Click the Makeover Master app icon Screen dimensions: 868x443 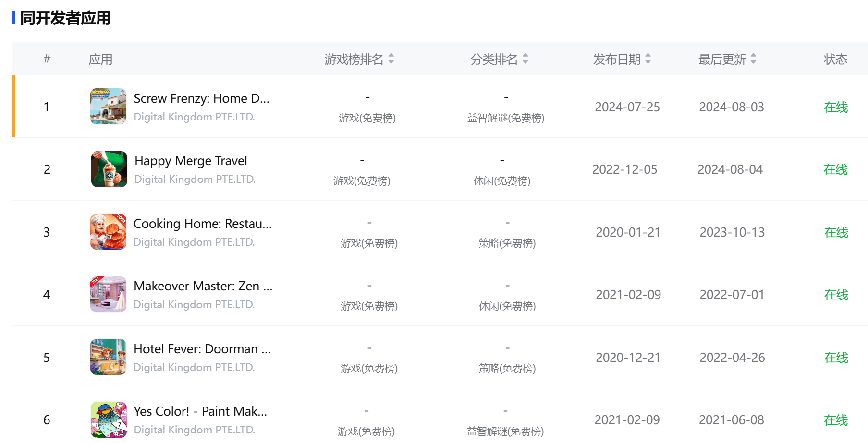coord(109,294)
